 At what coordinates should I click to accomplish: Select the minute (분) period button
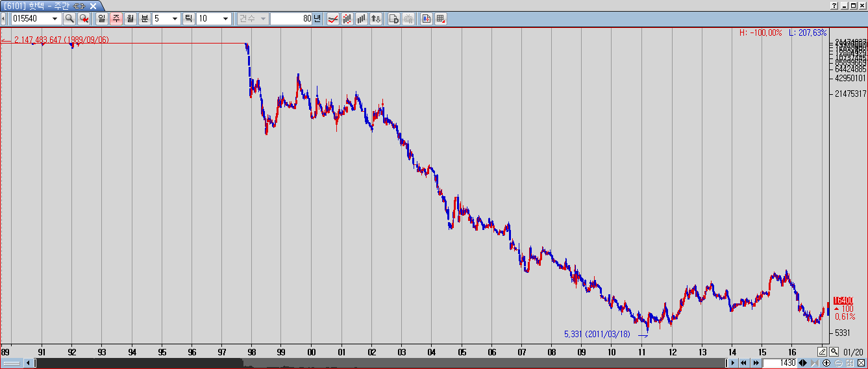click(144, 19)
